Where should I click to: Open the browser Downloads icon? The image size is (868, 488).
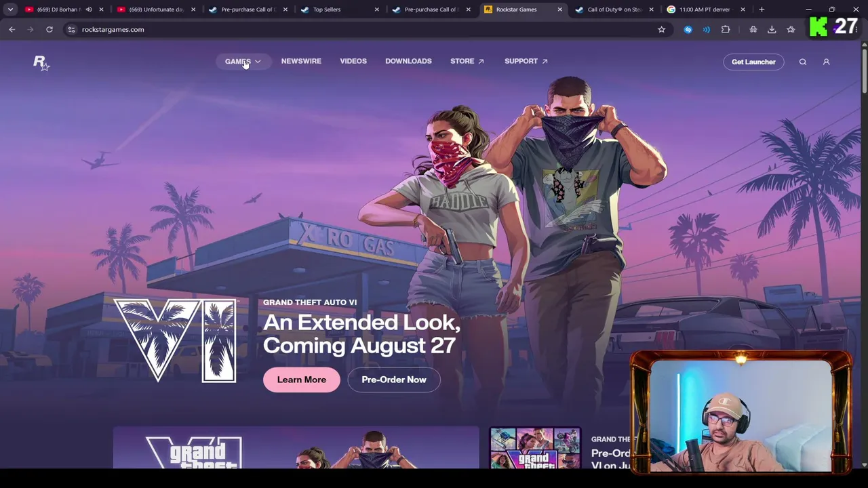point(772,29)
